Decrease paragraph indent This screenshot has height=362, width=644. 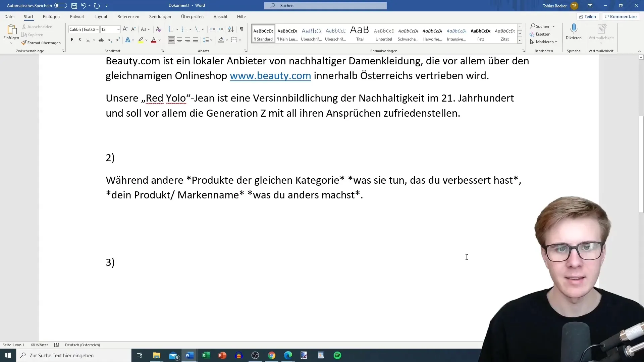click(x=213, y=29)
